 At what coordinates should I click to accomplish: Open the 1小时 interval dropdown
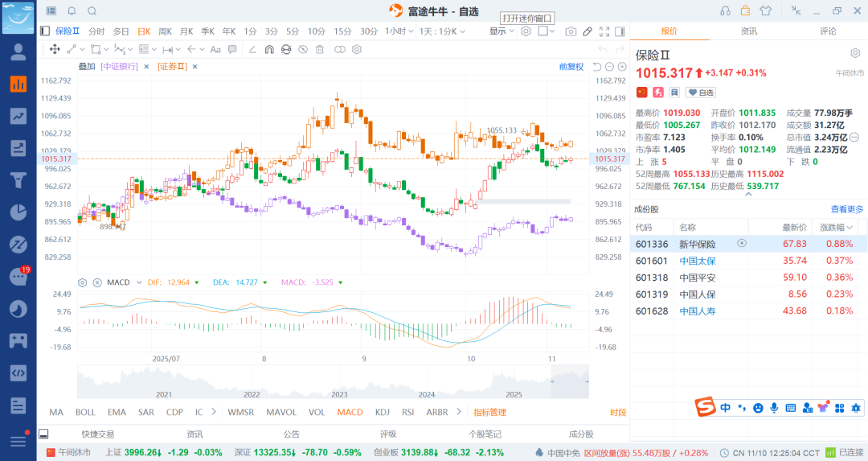coord(397,31)
